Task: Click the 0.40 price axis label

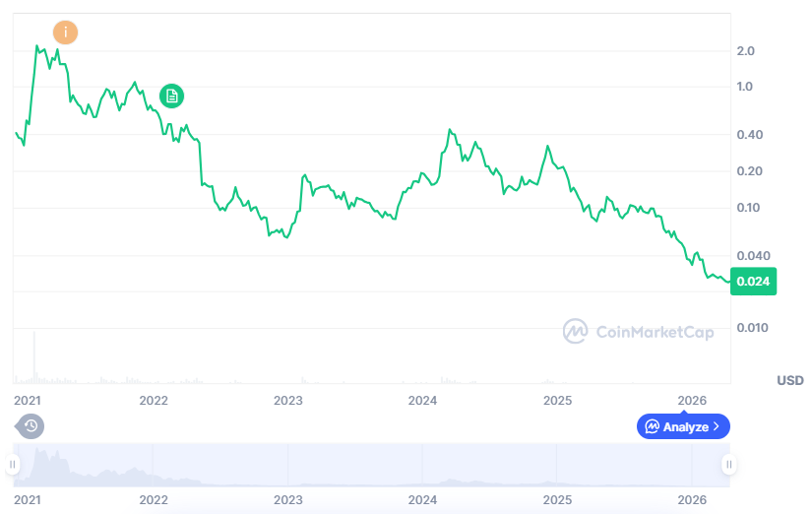Action: [749, 135]
